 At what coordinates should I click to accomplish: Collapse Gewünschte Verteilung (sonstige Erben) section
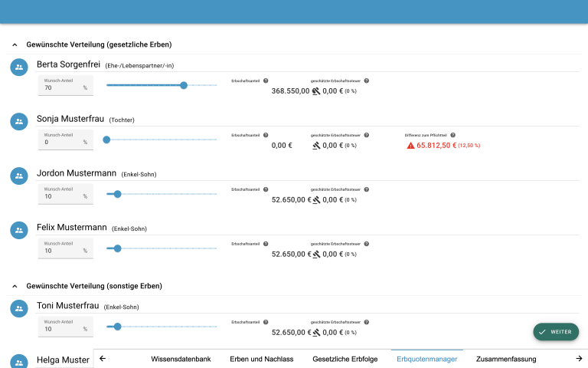point(15,286)
